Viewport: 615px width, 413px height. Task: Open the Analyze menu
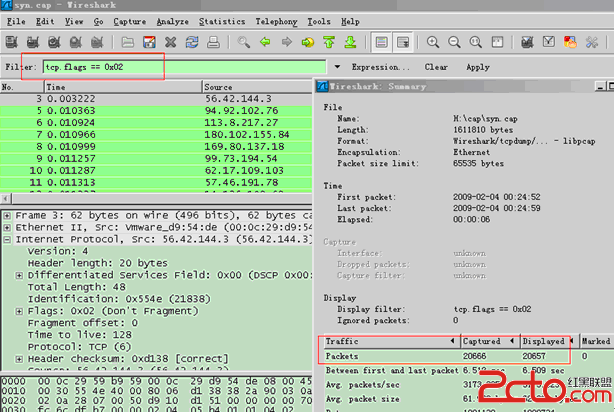pyautogui.click(x=173, y=22)
